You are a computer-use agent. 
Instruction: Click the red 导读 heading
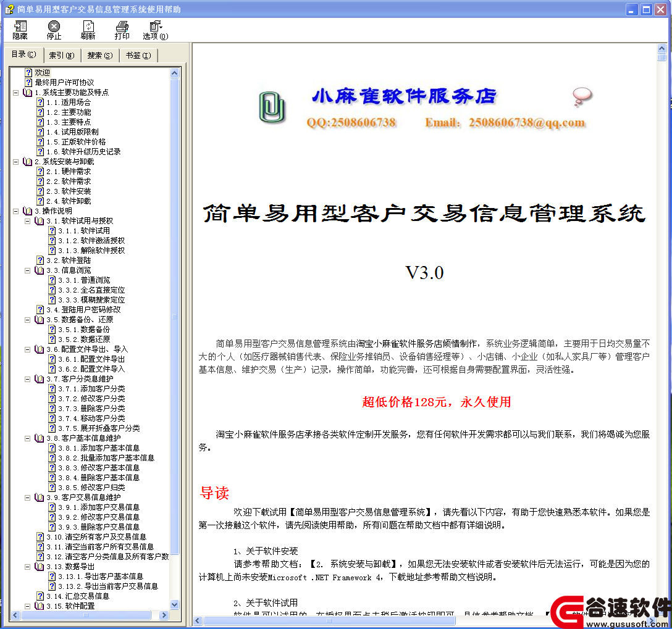[214, 493]
